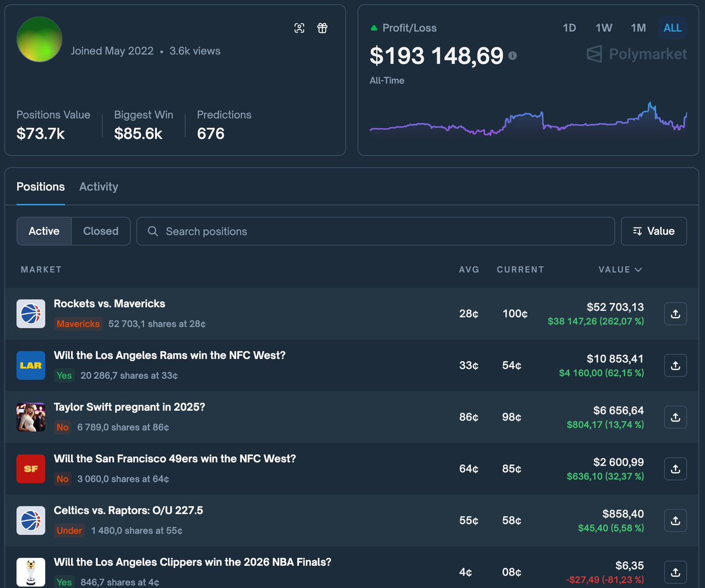The height and width of the screenshot is (588, 705).
Task: Click the green Profit/Loss up-arrow icon
Action: [x=374, y=28]
